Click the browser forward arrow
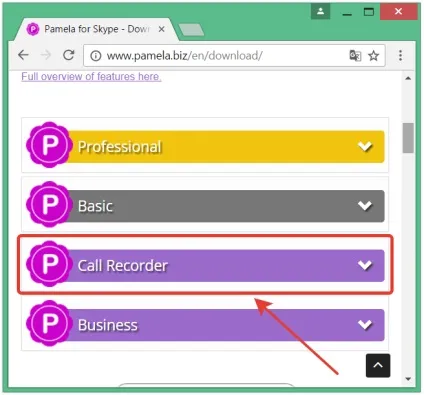The width and height of the screenshot is (424, 395). [x=46, y=55]
